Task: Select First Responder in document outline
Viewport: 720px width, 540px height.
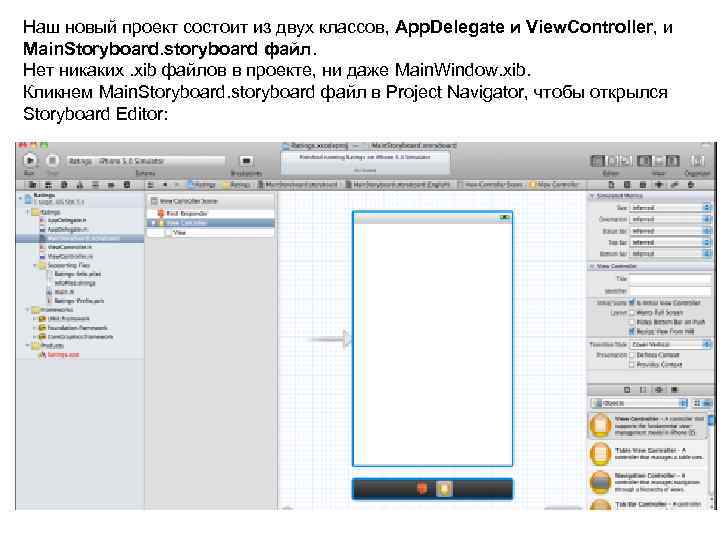Action: (186, 214)
